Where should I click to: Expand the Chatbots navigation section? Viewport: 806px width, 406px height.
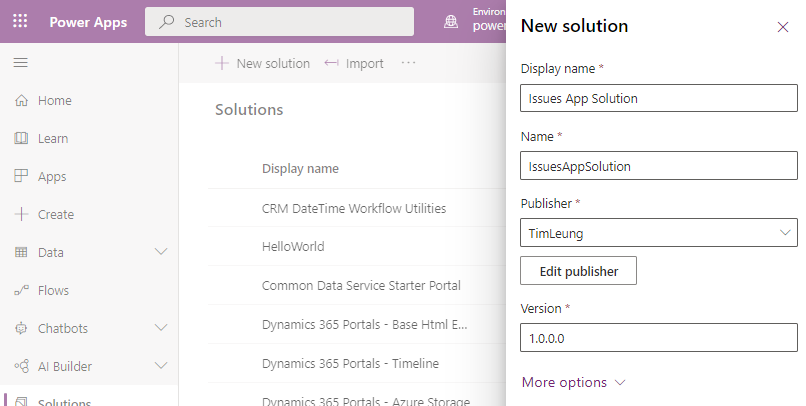[161, 328]
